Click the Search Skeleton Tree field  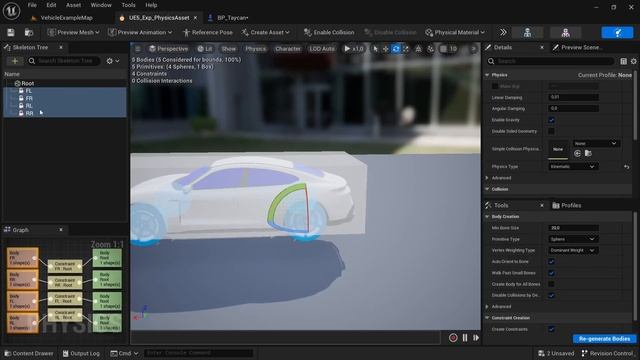63,61
